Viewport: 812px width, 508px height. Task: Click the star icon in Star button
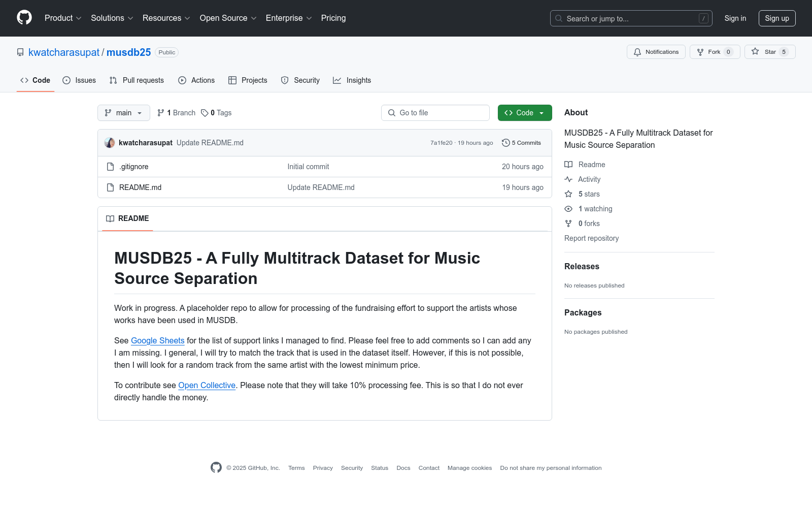pyautogui.click(x=755, y=52)
